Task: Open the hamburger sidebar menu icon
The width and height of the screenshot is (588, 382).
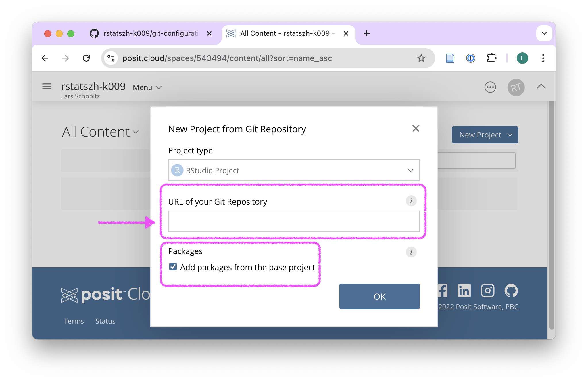Action: pyautogui.click(x=47, y=86)
